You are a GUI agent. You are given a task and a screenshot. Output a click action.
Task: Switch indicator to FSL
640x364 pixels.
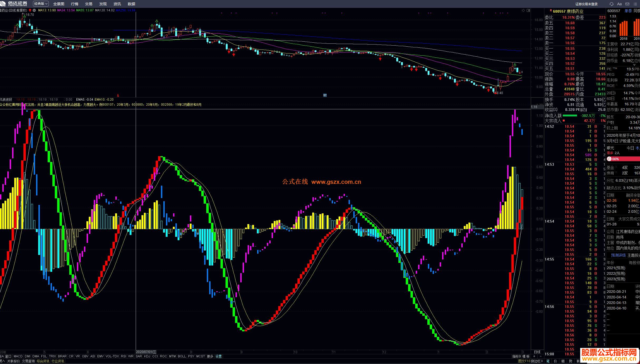click(x=44, y=356)
